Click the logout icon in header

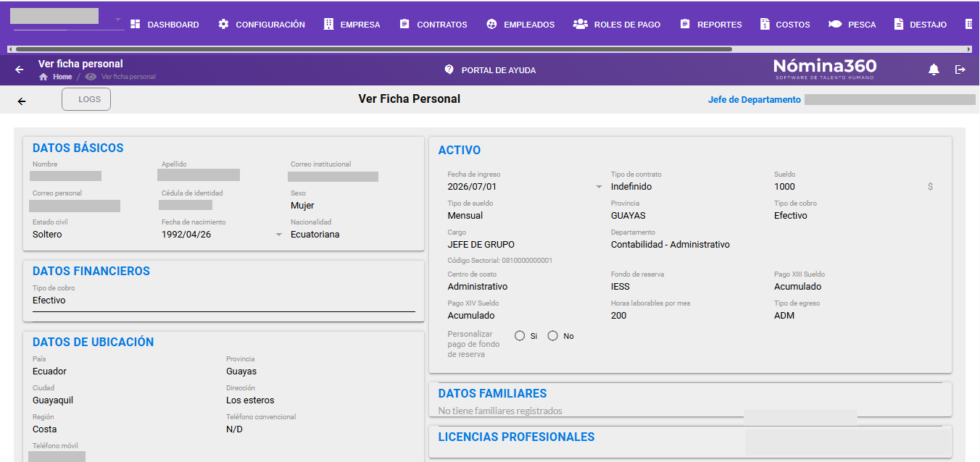[960, 70]
